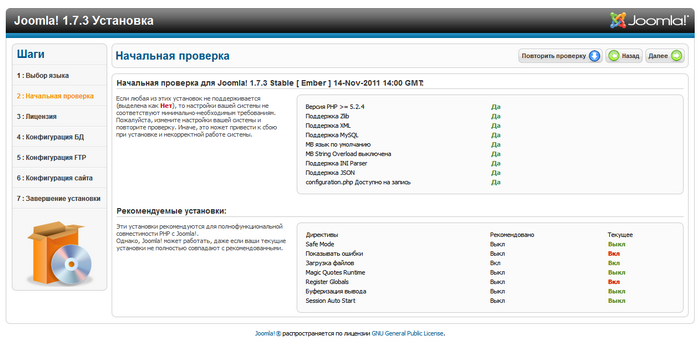
Task: Continue with the 'Далее' button
Action: (x=665, y=56)
